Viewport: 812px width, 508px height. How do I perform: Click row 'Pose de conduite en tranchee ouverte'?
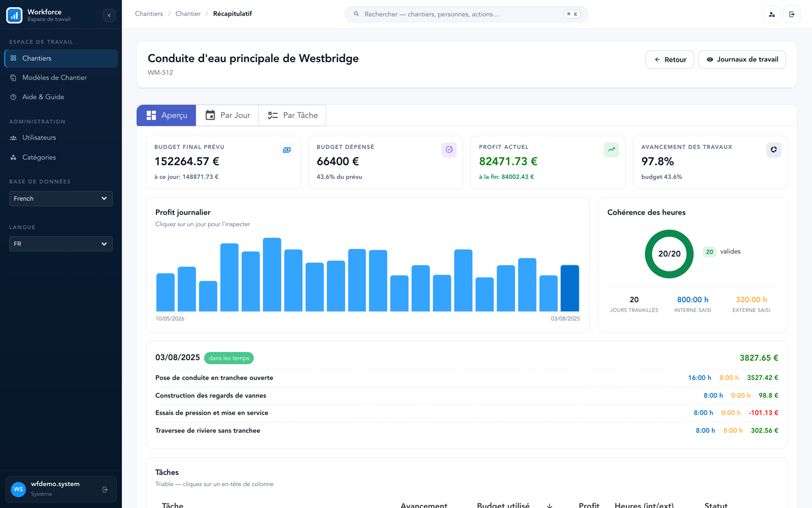467,378
